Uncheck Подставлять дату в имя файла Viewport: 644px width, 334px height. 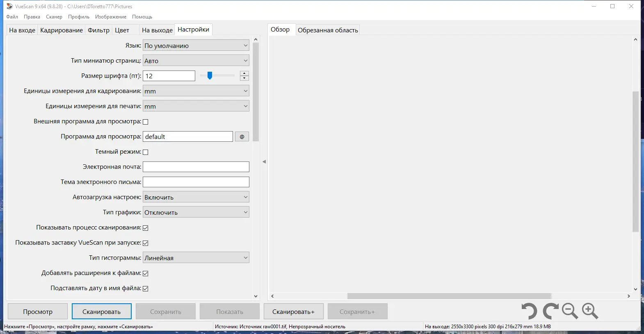(145, 289)
